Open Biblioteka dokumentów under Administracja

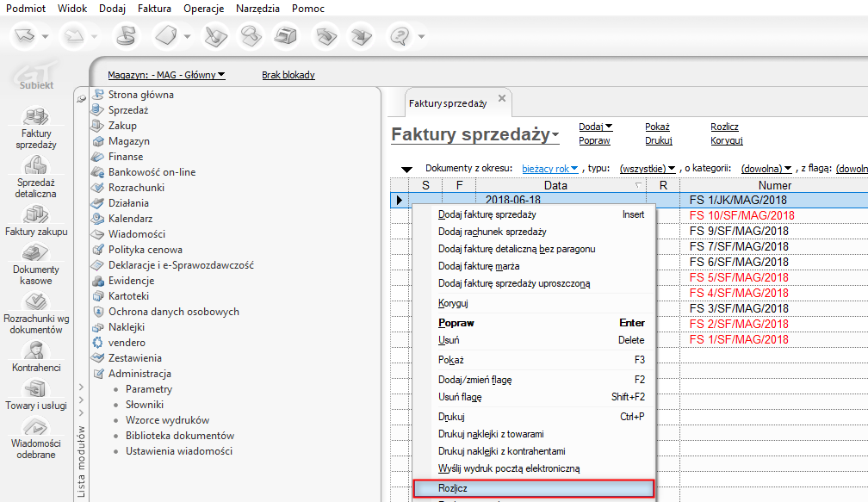pos(180,436)
